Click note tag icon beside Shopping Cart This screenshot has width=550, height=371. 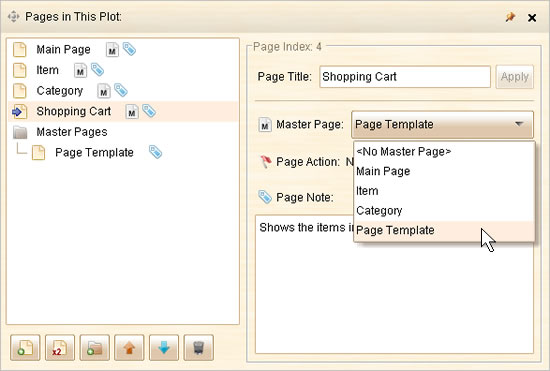[x=149, y=111]
